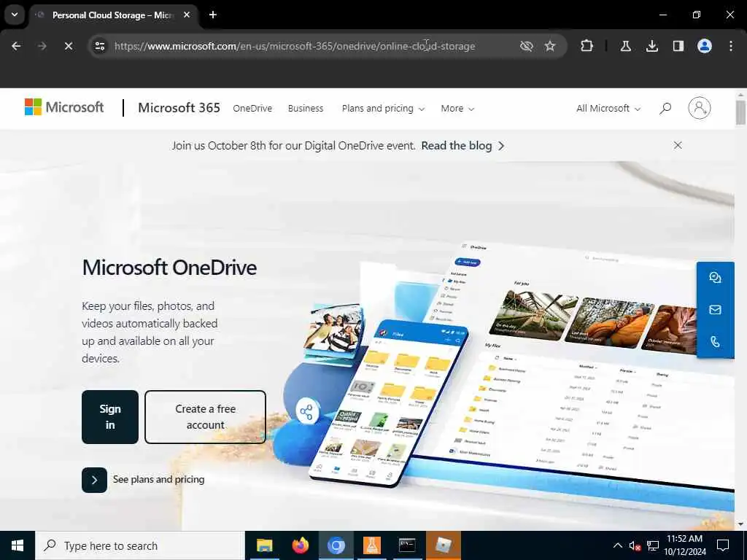Open the browser extensions puzzle icon
This screenshot has width=747, height=560.
[x=587, y=46]
